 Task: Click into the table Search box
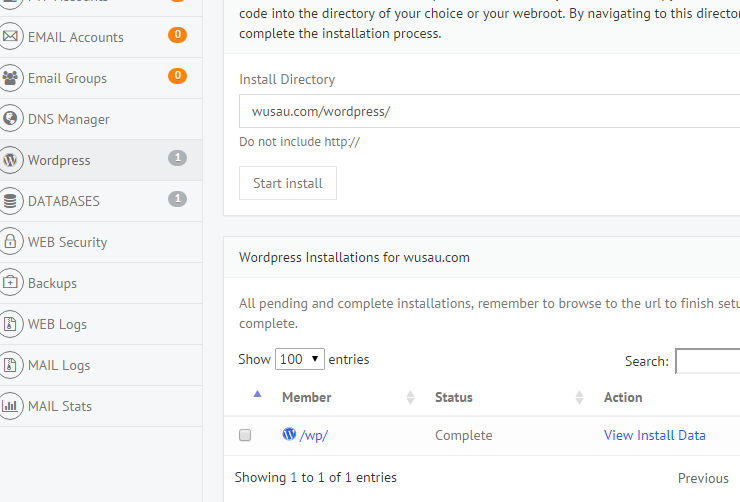(708, 361)
